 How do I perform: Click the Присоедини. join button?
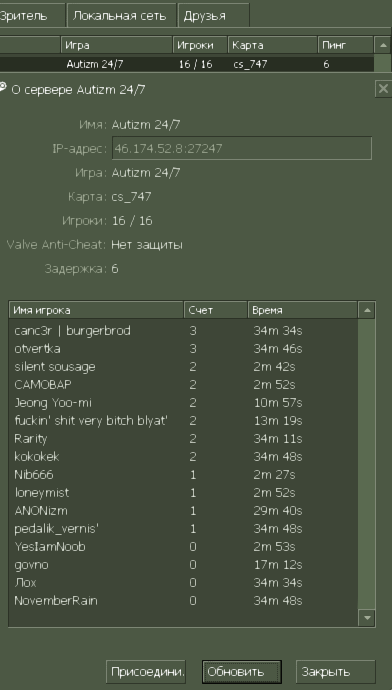(146, 672)
